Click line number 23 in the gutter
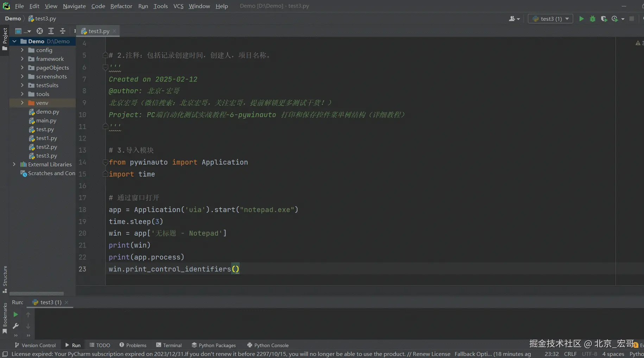This screenshot has height=358, width=644. click(x=82, y=269)
